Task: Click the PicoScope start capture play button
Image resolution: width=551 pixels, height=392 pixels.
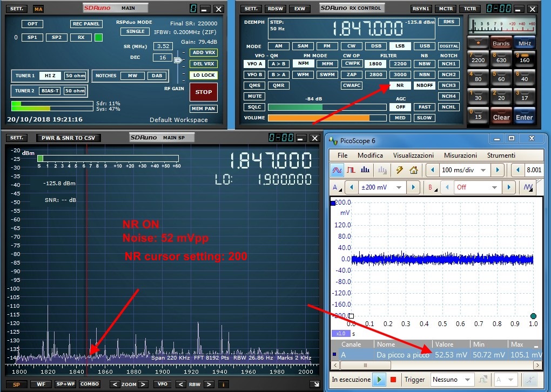Action: point(379,380)
